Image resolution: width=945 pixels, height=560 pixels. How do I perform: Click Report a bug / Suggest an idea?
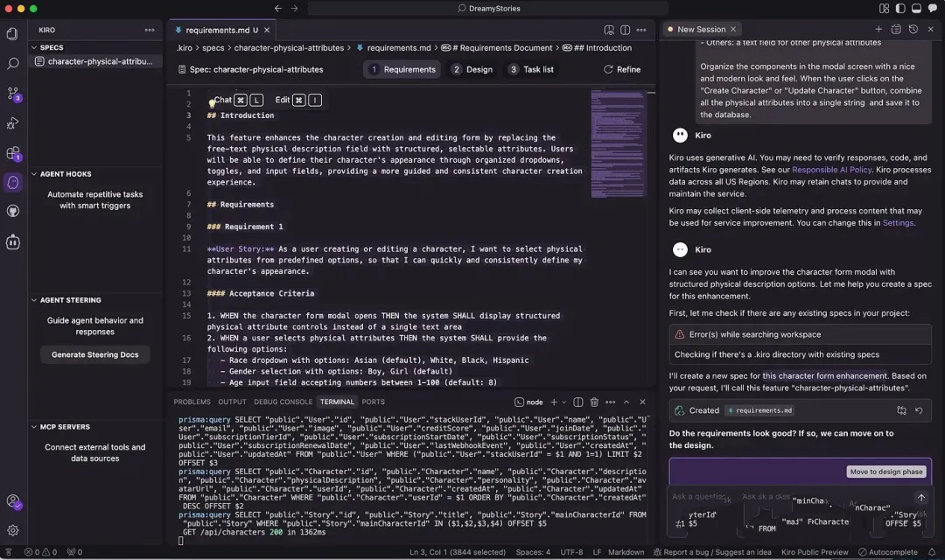pyautogui.click(x=711, y=552)
